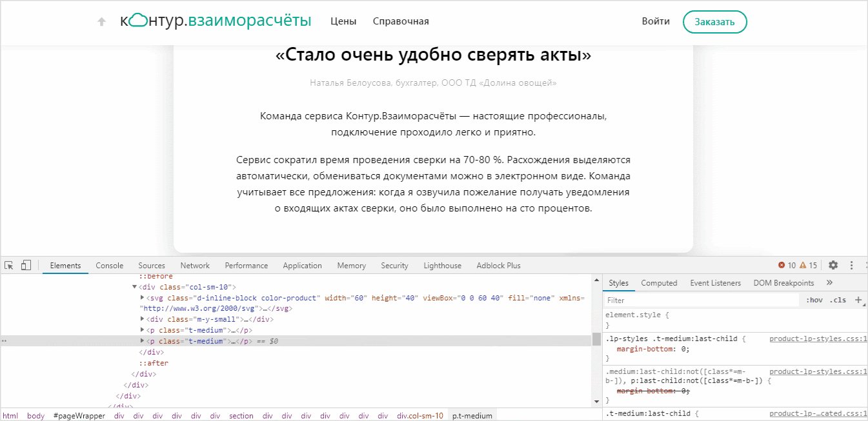868x421 pixels.
Task: Select the body breadcrumb
Action: click(x=36, y=416)
